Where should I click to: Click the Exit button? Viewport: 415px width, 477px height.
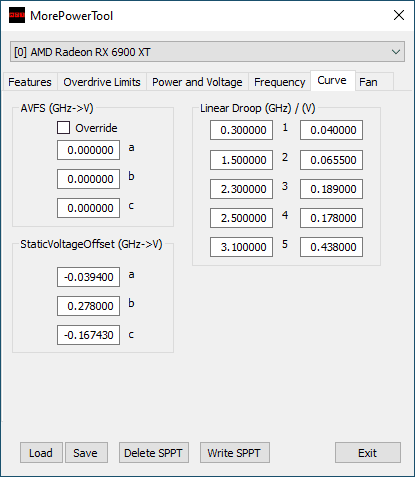[368, 453]
